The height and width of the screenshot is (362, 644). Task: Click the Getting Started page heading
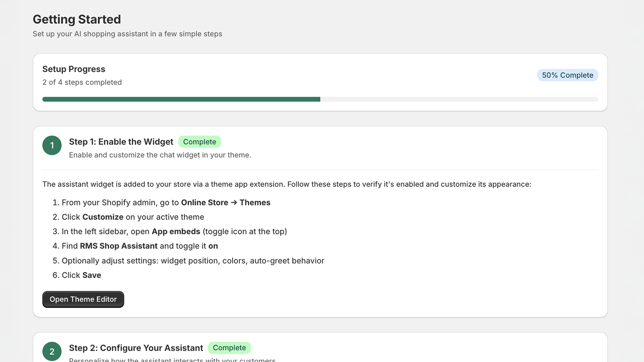click(x=77, y=19)
